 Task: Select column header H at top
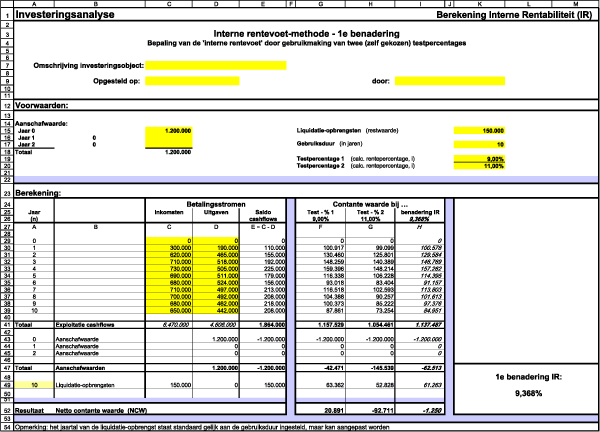(x=370, y=4)
